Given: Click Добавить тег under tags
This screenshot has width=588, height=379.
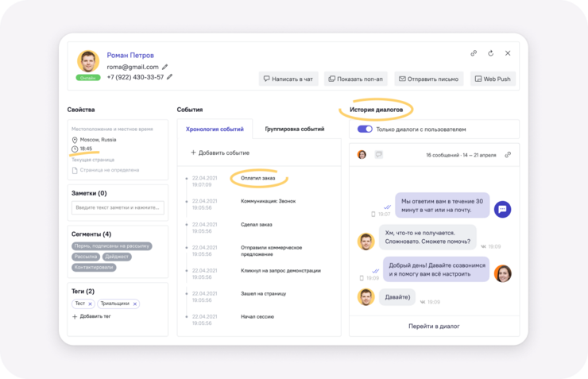Looking at the screenshot, I should click(91, 316).
